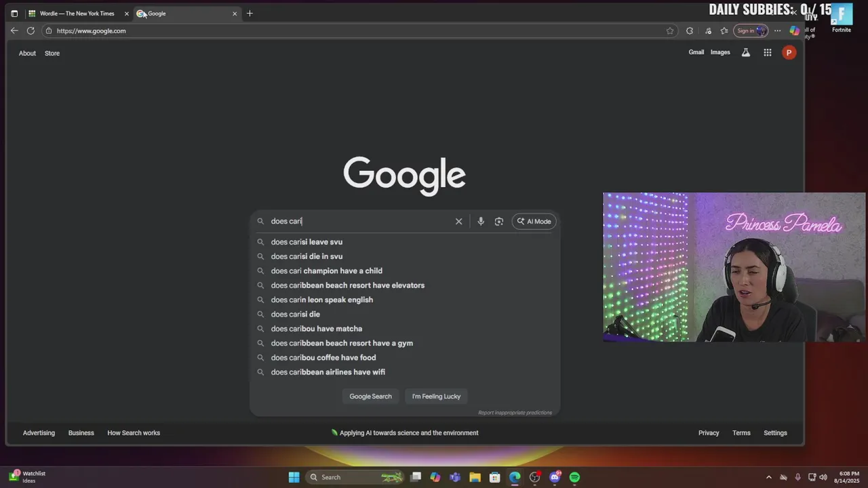
Task: Open Google account avatar P
Action: click(789, 52)
